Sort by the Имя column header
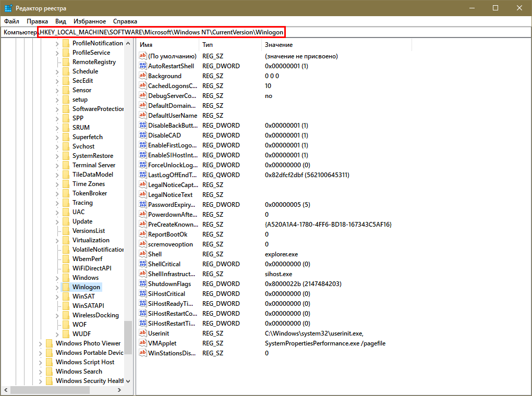This screenshot has height=396, width=532. point(167,45)
